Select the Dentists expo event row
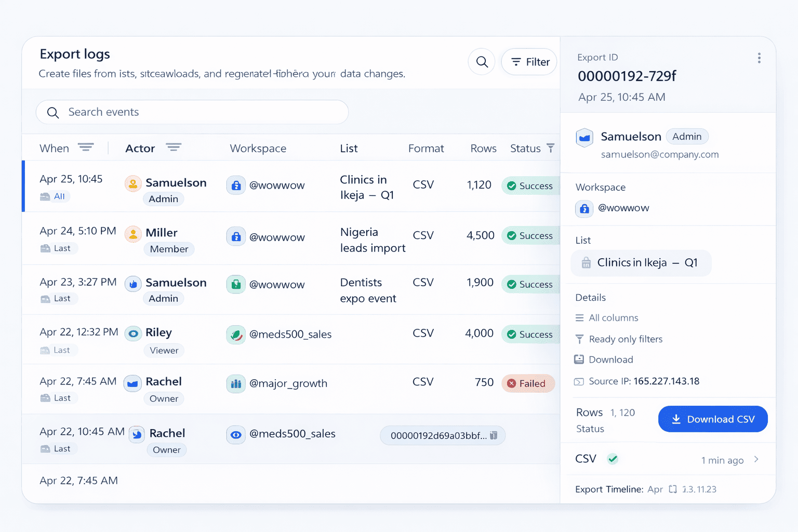Viewport: 798px width, 532px height. pyautogui.click(x=291, y=289)
